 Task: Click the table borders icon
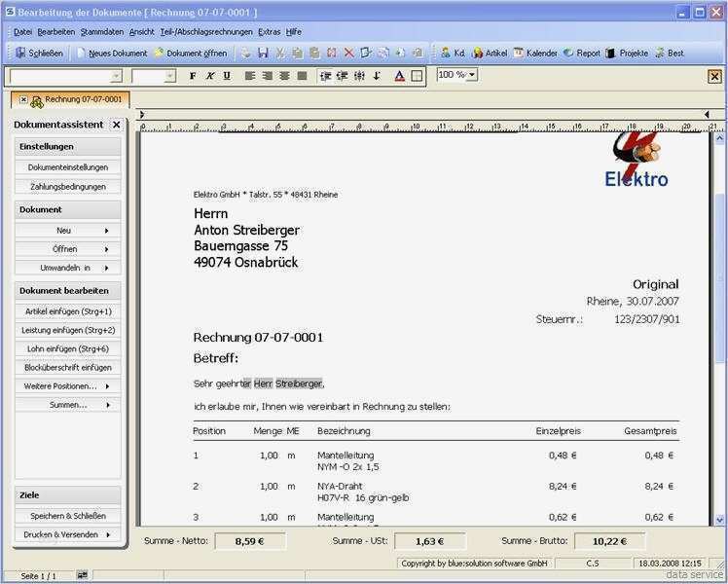[x=417, y=76]
